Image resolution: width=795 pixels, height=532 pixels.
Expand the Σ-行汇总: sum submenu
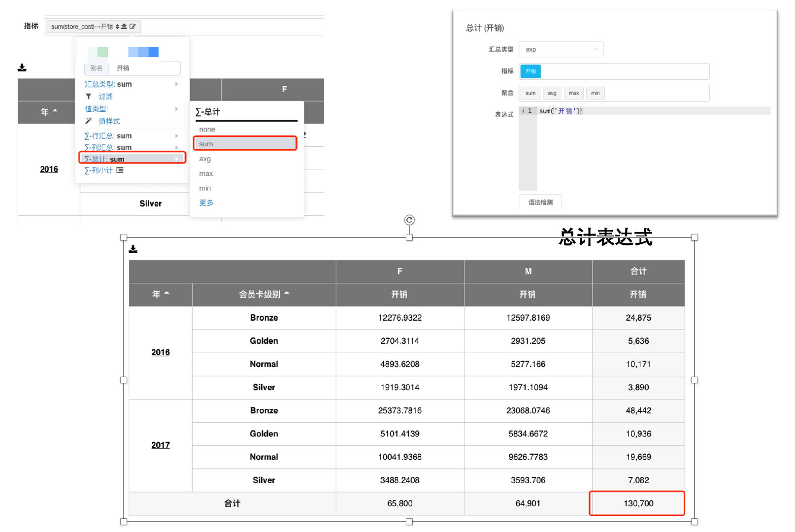coord(176,136)
